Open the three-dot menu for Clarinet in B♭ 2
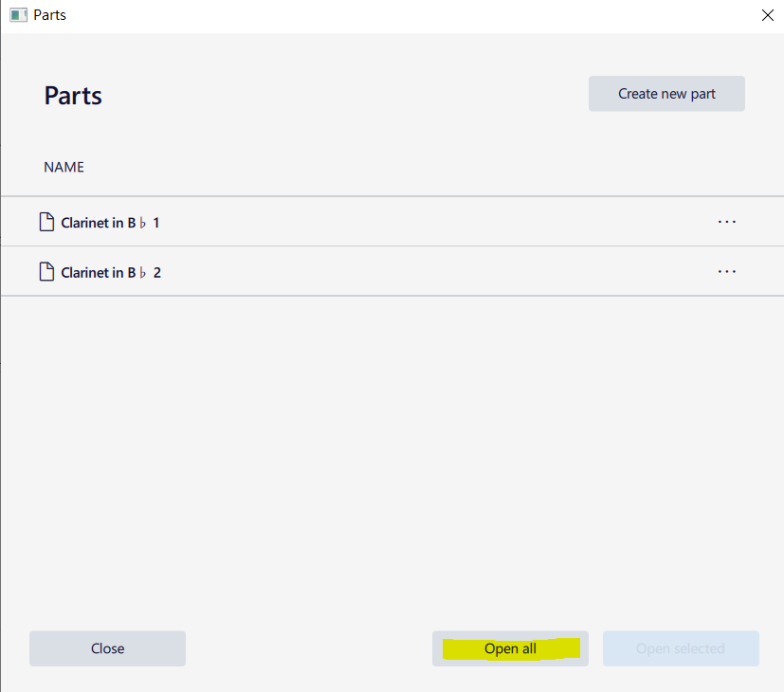784x692 pixels. (x=726, y=272)
